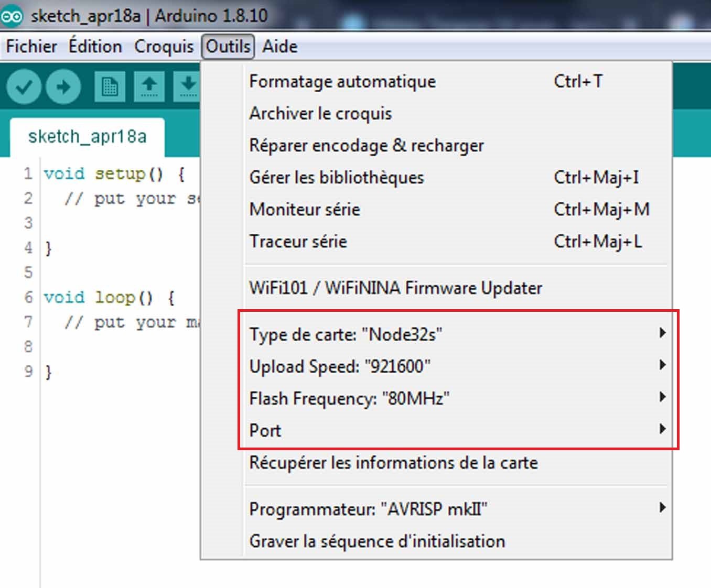This screenshot has height=588, width=711.
Task: Click Réparer encodage & recharger
Action: tap(458, 145)
